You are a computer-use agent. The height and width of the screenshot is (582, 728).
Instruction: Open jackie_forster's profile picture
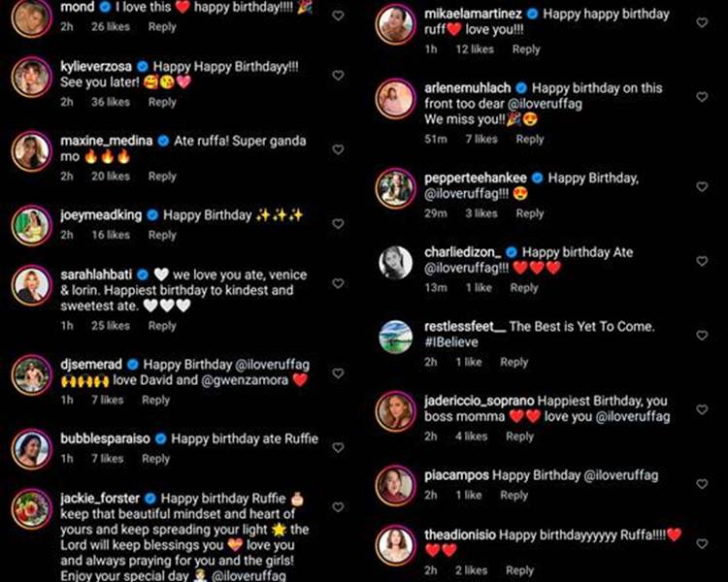pos(32,509)
